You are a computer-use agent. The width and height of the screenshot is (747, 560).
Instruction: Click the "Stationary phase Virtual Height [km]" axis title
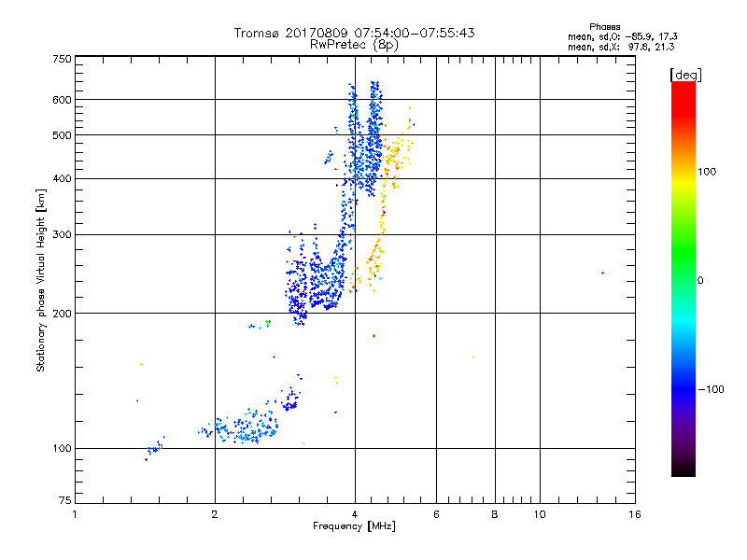(41, 280)
